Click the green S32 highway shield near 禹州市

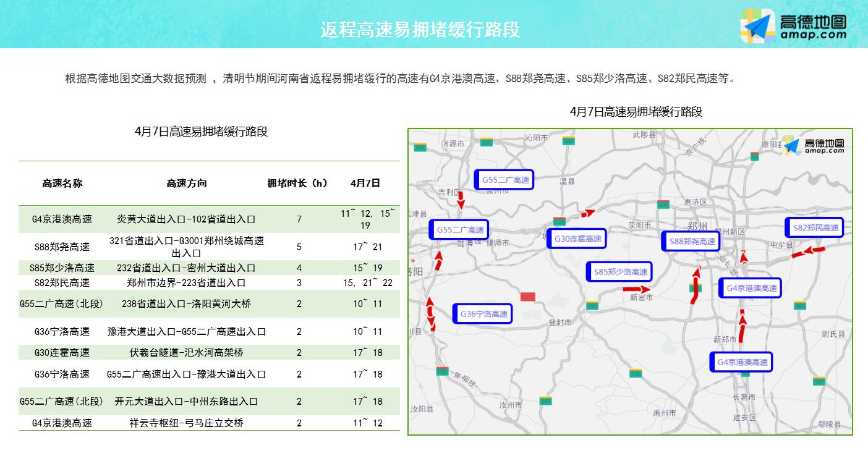[x=636, y=373]
